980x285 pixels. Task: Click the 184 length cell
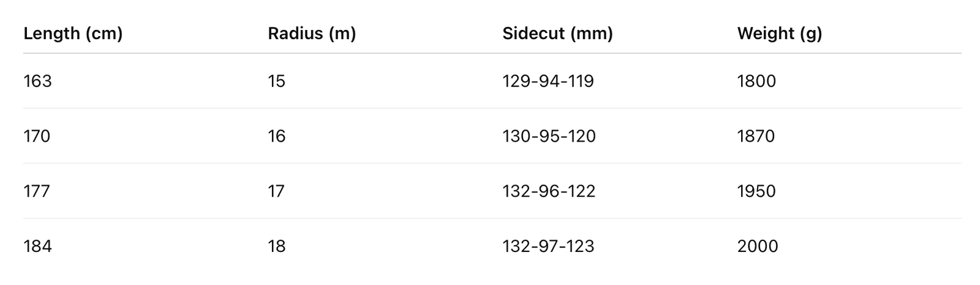pos(37,246)
